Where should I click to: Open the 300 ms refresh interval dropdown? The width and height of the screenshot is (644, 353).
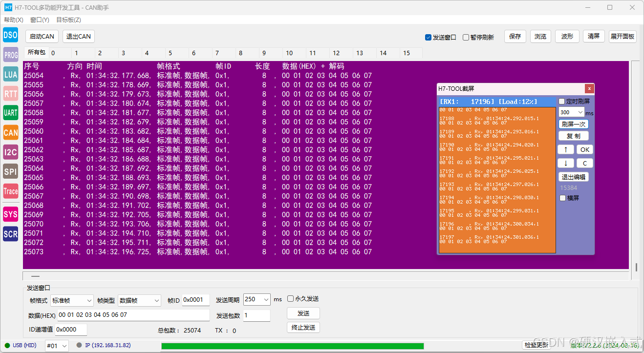point(571,112)
